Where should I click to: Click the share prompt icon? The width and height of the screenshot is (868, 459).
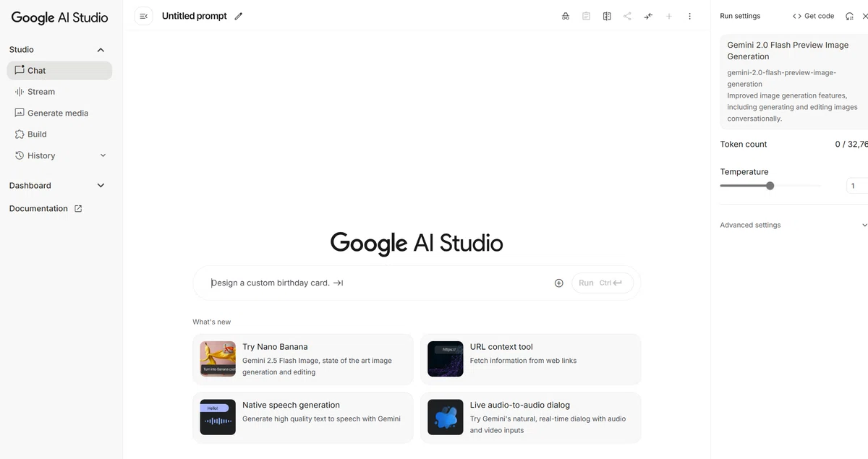tap(627, 16)
